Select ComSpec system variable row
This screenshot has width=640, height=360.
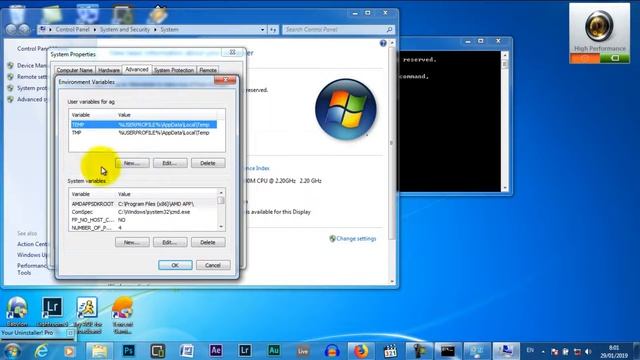coord(144,212)
